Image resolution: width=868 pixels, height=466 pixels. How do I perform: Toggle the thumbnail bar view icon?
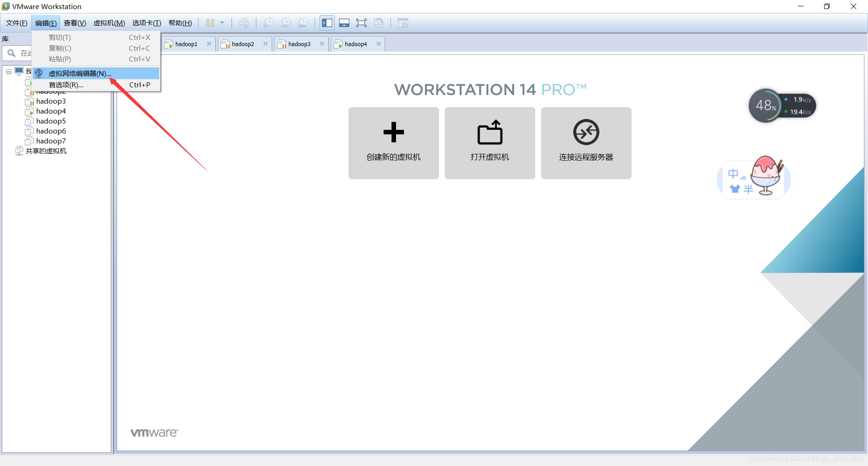(x=344, y=23)
